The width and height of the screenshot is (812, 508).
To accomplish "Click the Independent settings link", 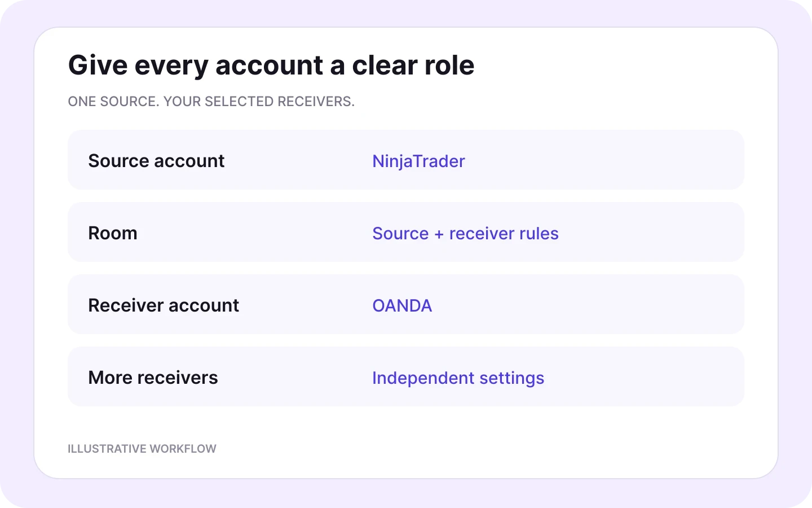I will 458,378.
